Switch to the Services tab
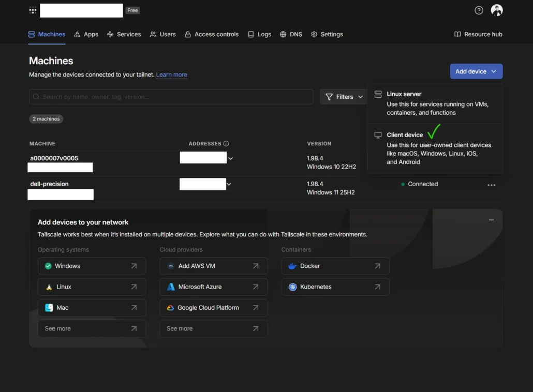This screenshot has width=533, height=392. pos(124,34)
